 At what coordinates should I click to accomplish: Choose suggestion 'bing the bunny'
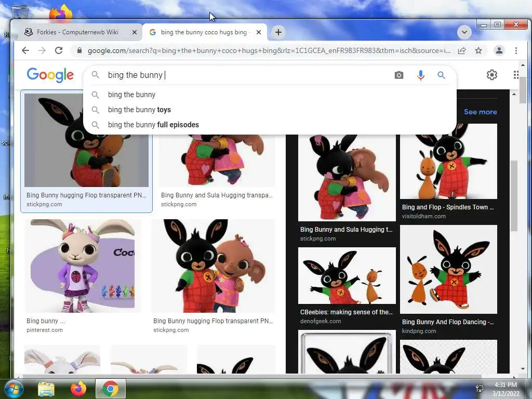[131, 95]
